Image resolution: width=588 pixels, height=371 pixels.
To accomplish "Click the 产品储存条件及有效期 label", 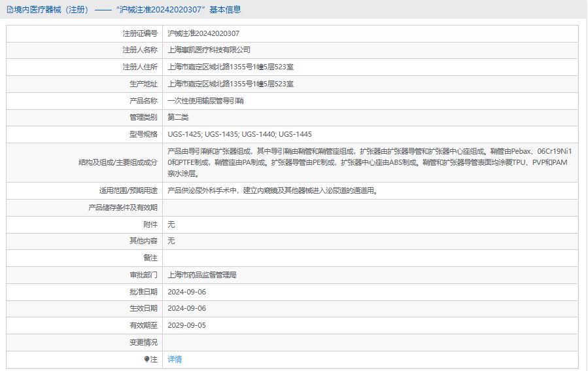I will pyautogui.click(x=122, y=207).
